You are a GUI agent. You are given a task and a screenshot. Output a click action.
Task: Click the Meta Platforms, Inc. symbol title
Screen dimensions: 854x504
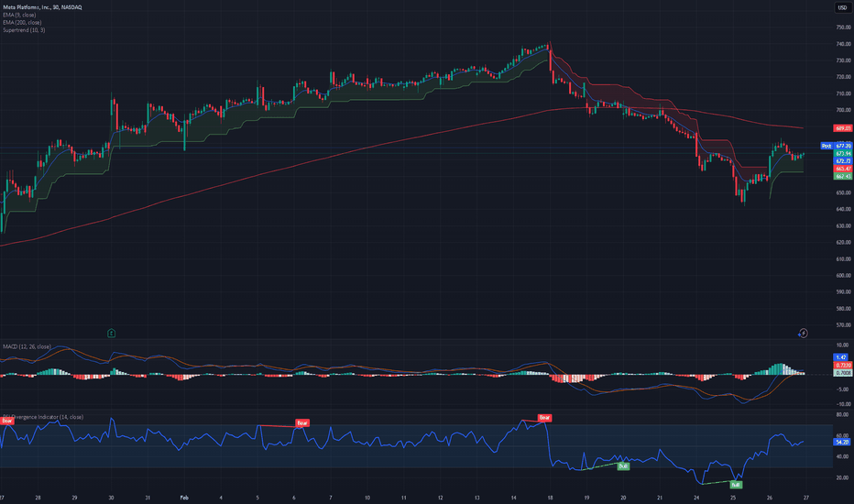tap(42, 7)
